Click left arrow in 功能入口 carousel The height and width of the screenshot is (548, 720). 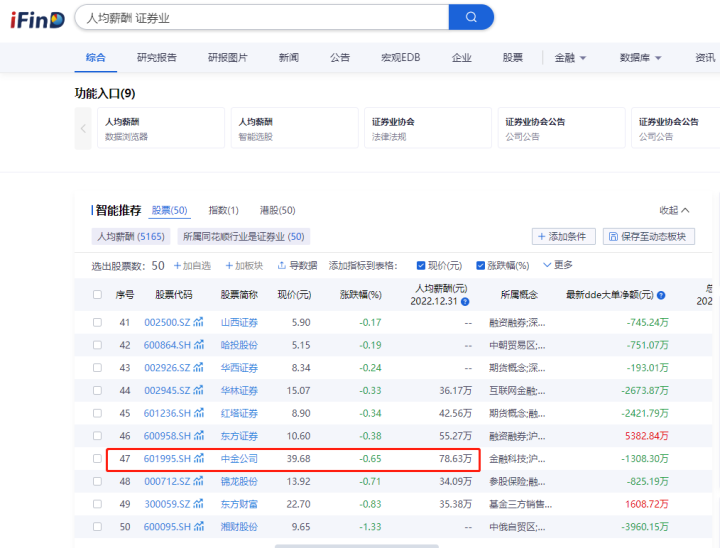(84, 129)
